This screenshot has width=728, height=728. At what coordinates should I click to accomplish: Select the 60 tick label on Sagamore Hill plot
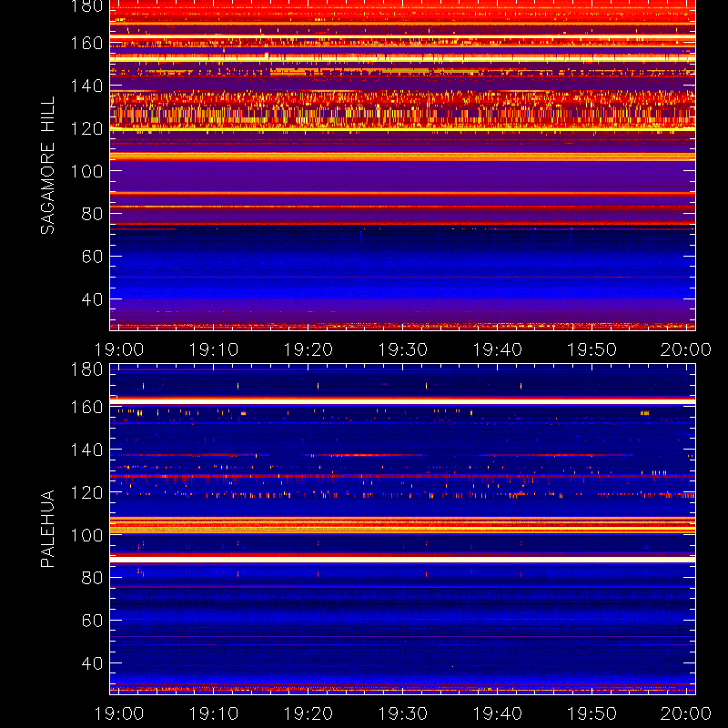(93, 257)
